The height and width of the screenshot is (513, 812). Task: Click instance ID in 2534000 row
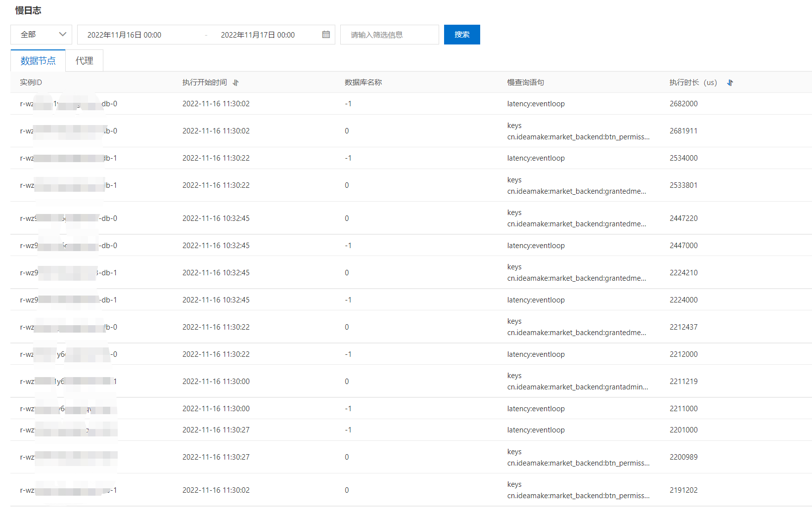tap(68, 158)
